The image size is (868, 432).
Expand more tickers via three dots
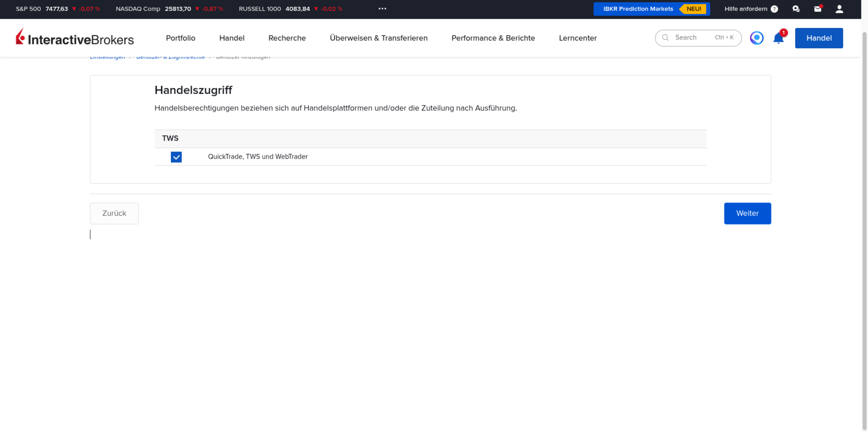[x=382, y=9]
